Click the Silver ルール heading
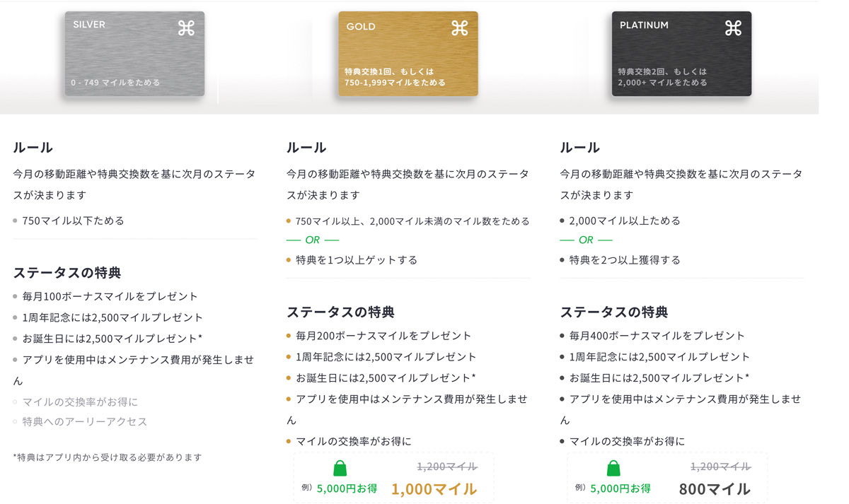The image size is (849, 504). coord(33,147)
